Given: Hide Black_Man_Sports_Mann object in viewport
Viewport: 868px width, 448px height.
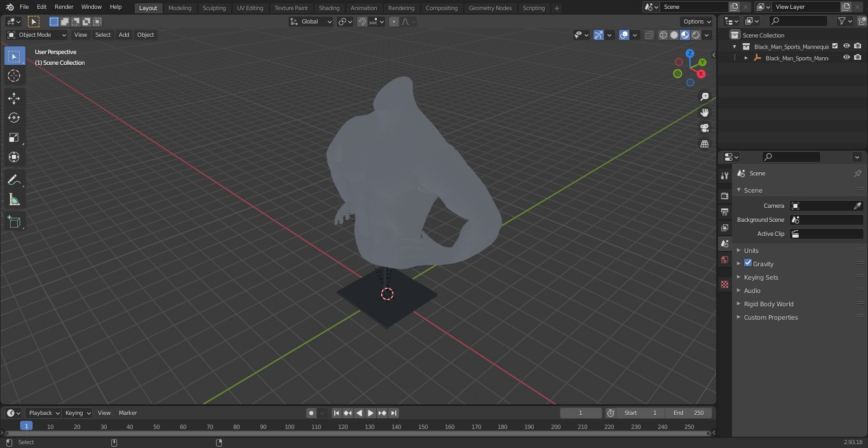Looking at the screenshot, I should pyautogui.click(x=846, y=57).
